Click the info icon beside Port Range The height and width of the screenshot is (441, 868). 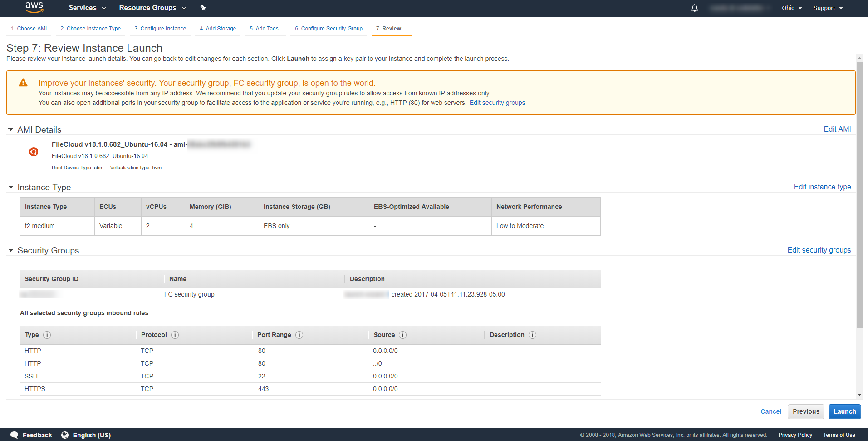pos(299,335)
